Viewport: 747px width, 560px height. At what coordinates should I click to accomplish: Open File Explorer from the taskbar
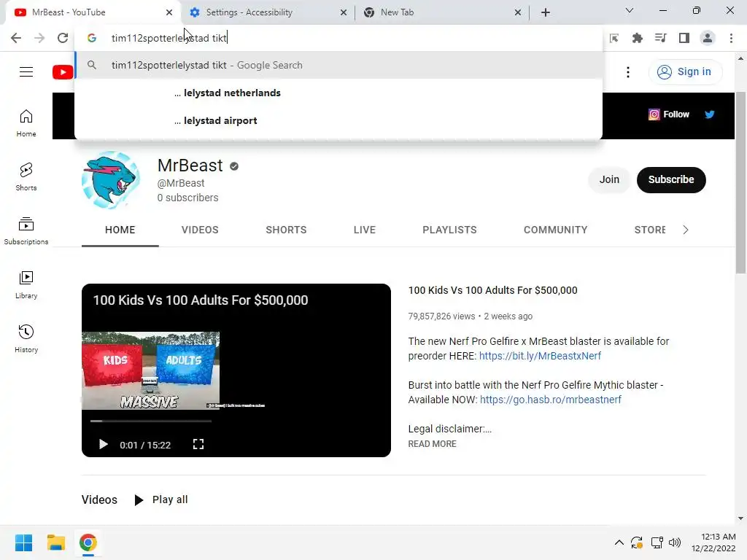[55, 542]
